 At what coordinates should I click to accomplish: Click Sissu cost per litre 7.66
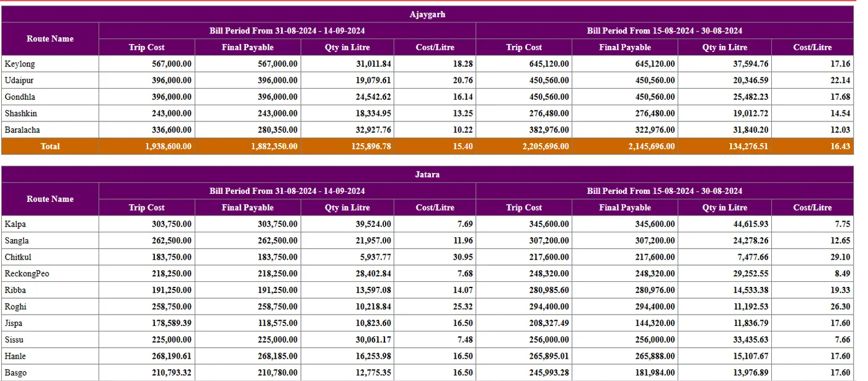[x=843, y=339]
